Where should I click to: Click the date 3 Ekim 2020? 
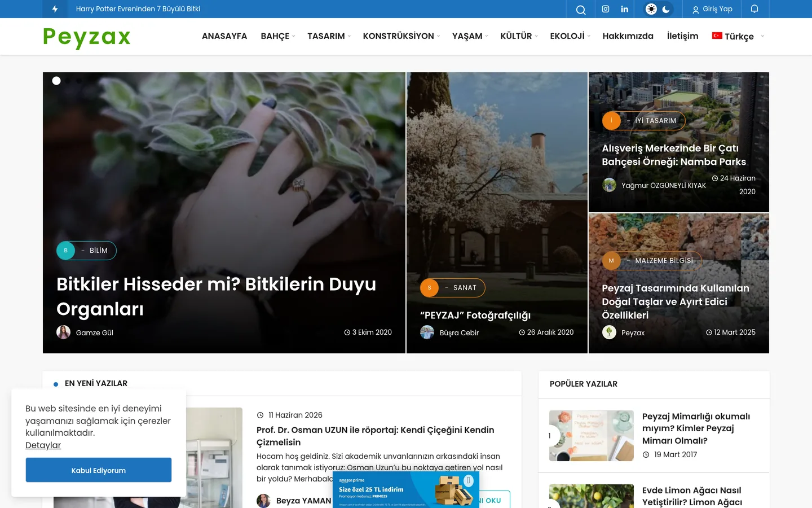[372, 332]
